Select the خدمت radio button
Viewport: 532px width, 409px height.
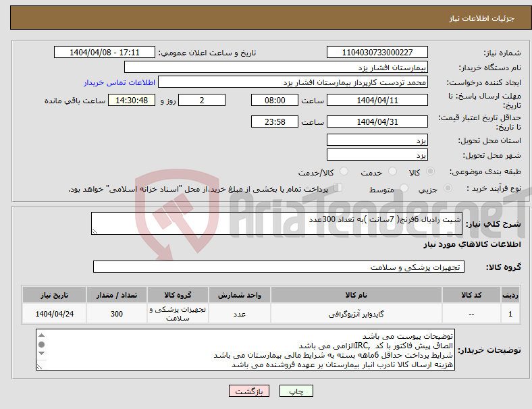392,171
